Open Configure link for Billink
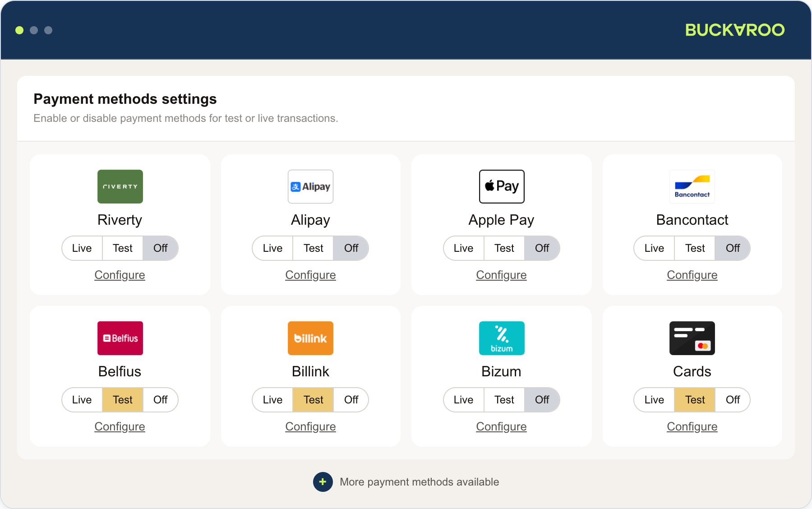 310,426
